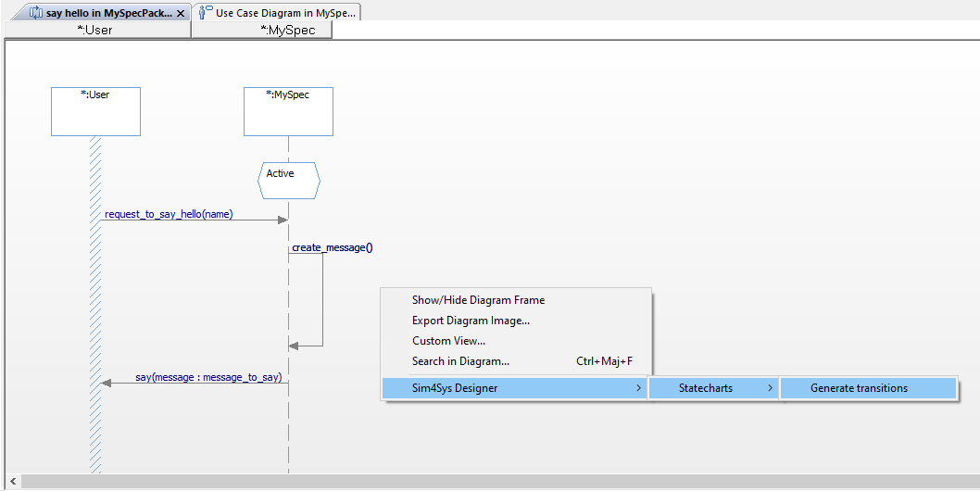
Task: Click the hatched User lifeline bar
Action: (95, 305)
